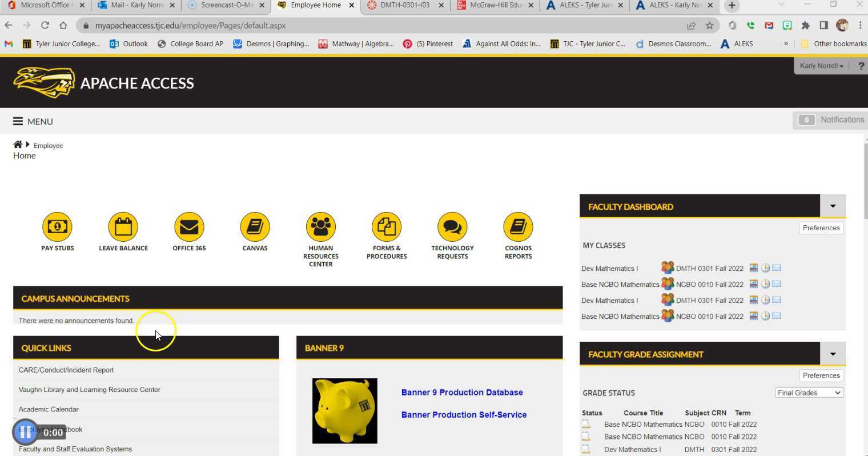The image size is (868, 456).
Task: Click the status icon for Dev Mathematics I grades
Action: coord(586,449)
